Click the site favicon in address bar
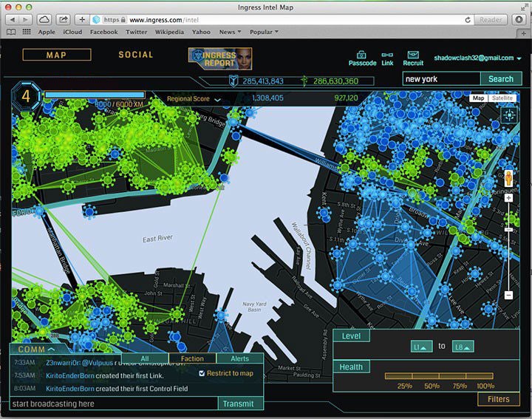The image size is (532, 419). (96, 20)
